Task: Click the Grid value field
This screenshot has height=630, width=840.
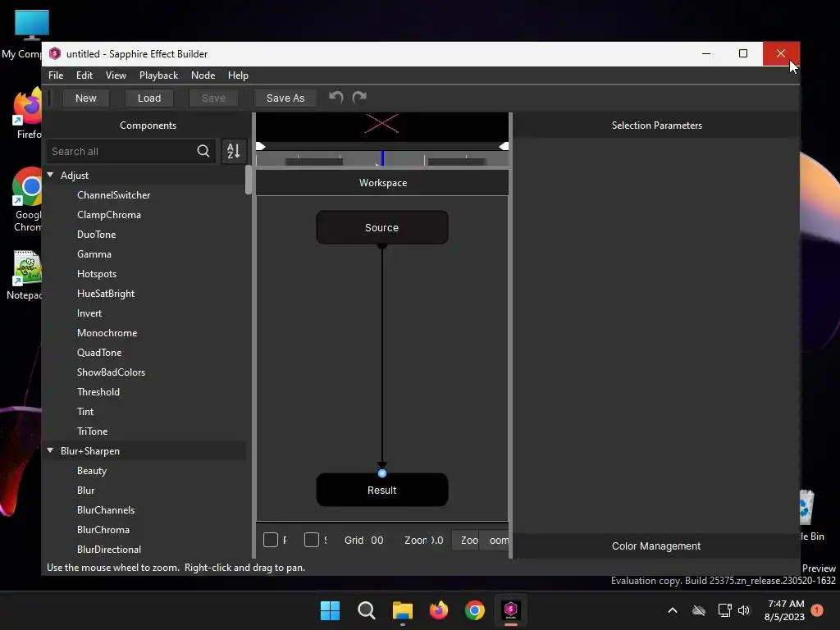Action: click(377, 540)
